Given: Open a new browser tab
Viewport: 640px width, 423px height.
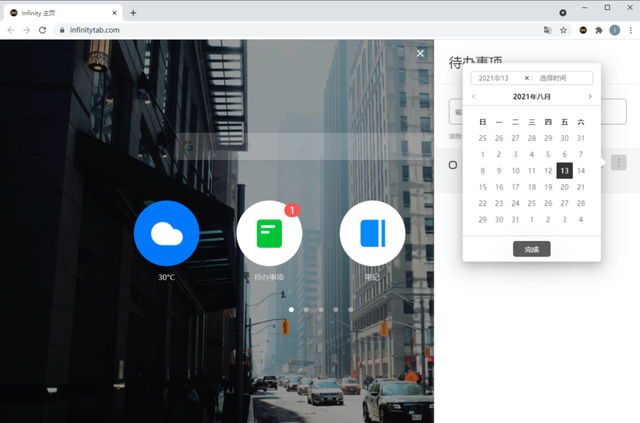Looking at the screenshot, I should point(133,13).
